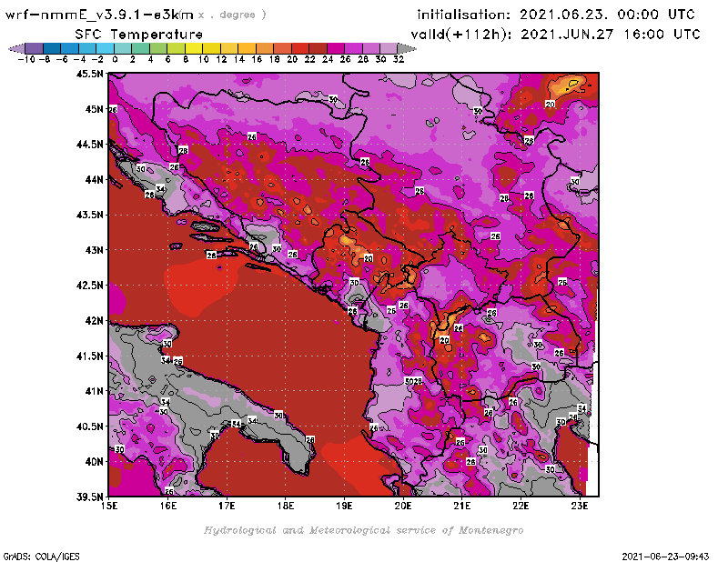The width and height of the screenshot is (728, 562).
Task: Click the model title 'wrf-nmmE_v3.9.1-e3km'
Action: click(99, 15)
